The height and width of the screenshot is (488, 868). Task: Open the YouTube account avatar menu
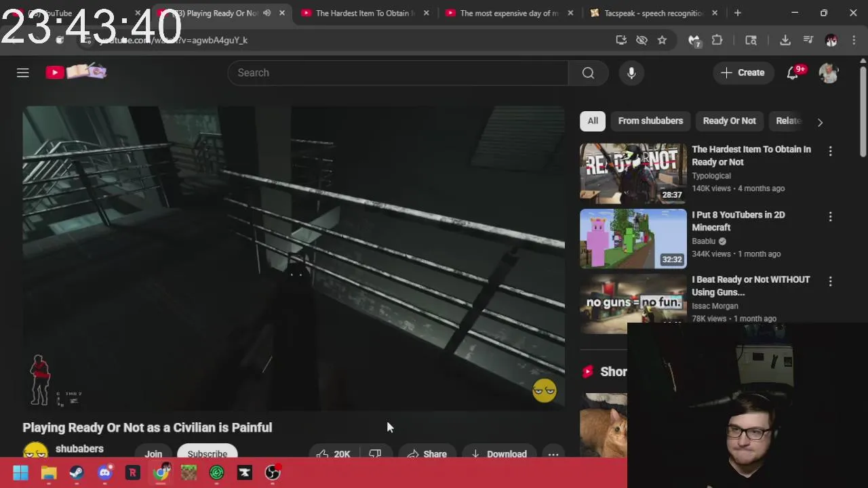click(x=829, y=73)
